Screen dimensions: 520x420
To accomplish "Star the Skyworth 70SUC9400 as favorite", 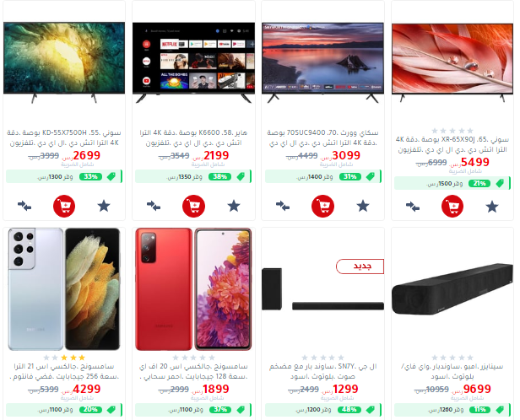I will coord(363,206).
